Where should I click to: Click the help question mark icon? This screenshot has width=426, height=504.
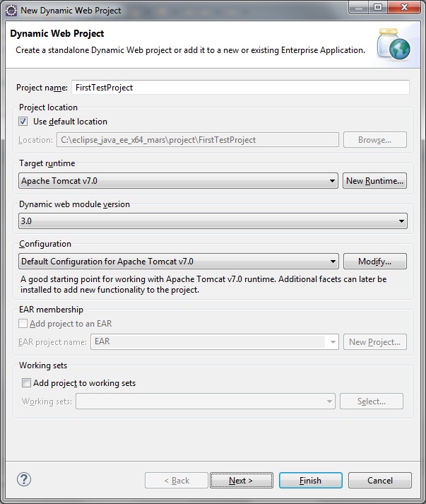24,479
